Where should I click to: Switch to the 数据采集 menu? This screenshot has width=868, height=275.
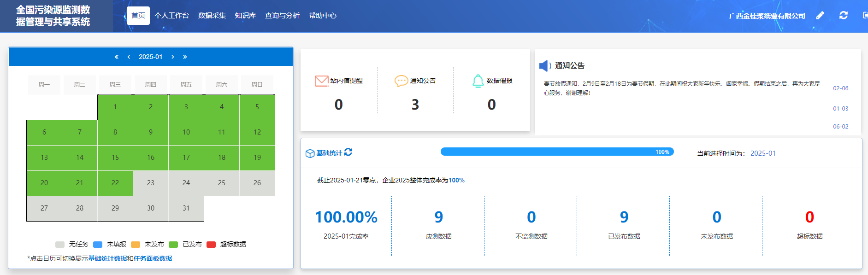[212, 16]
